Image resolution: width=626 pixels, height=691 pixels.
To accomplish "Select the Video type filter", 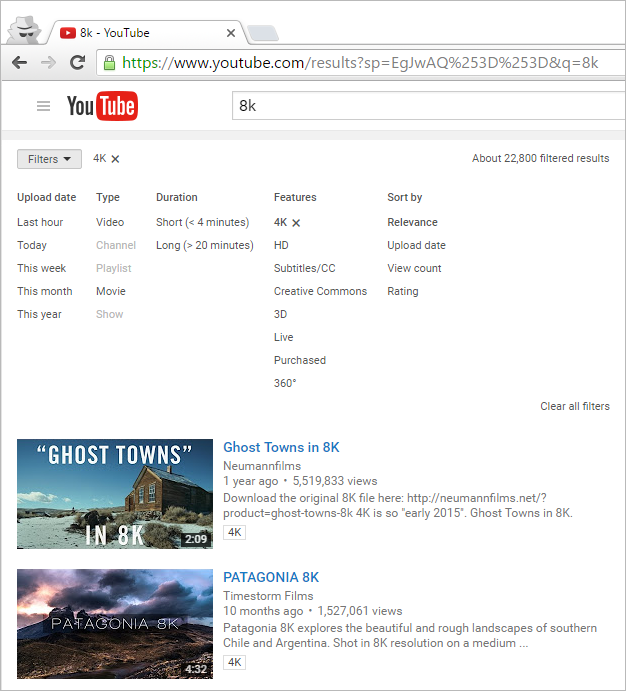I will [x=110, y=222].
